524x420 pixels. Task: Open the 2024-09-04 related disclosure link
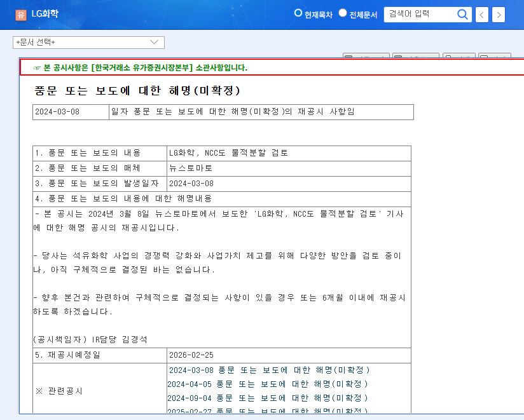(x=268, y=398)
